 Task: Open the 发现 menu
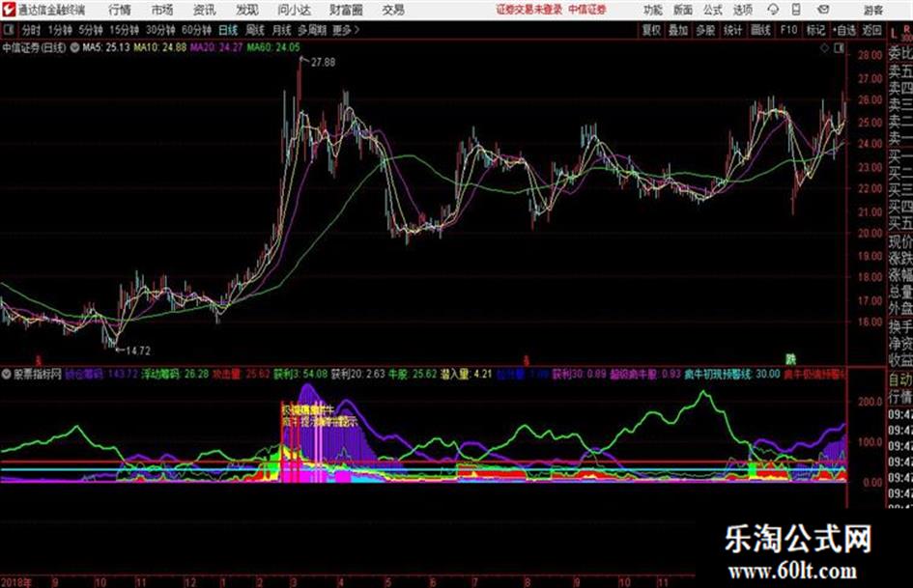(x=247, y=10)
